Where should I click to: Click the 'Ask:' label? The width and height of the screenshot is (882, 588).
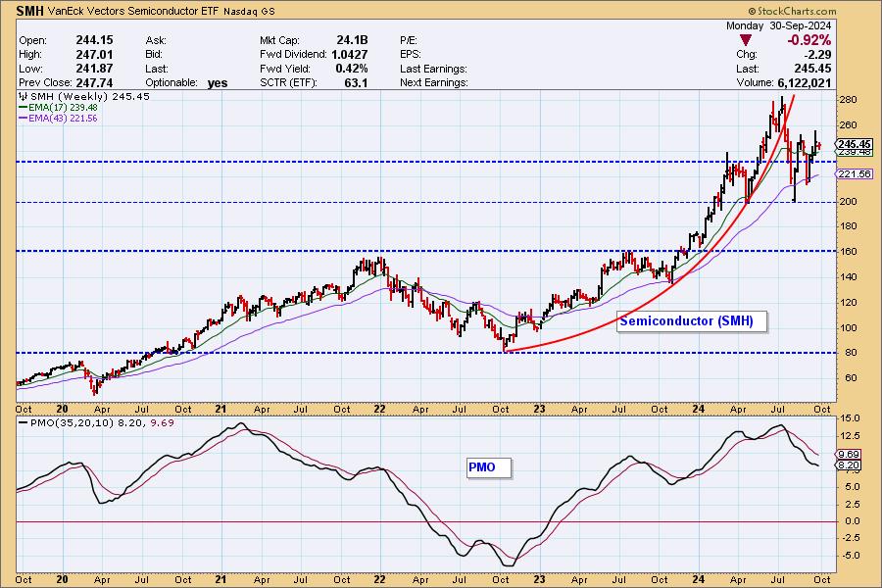pyautogui.click(x=156, y=40)
